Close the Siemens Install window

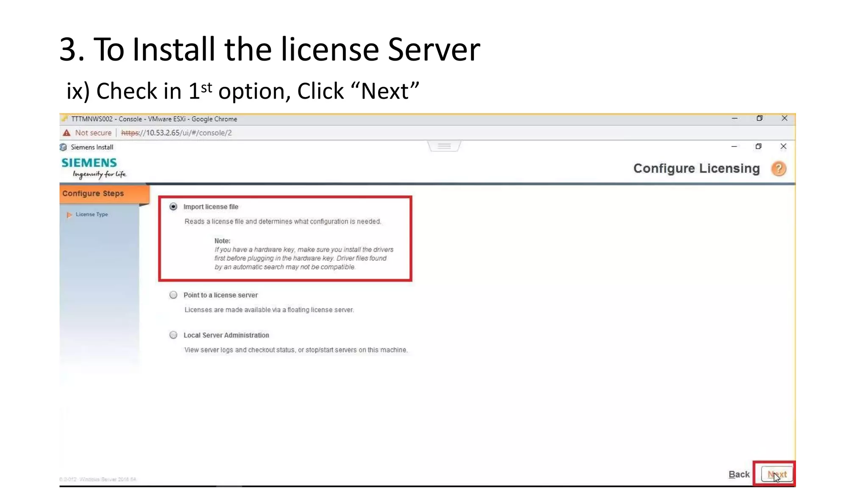point(783,147)
